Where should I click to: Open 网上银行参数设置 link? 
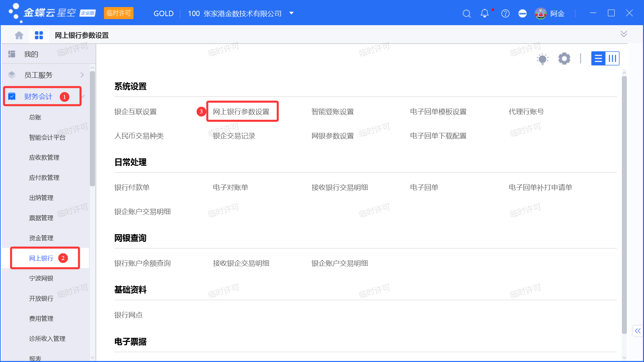coord(241,112)
